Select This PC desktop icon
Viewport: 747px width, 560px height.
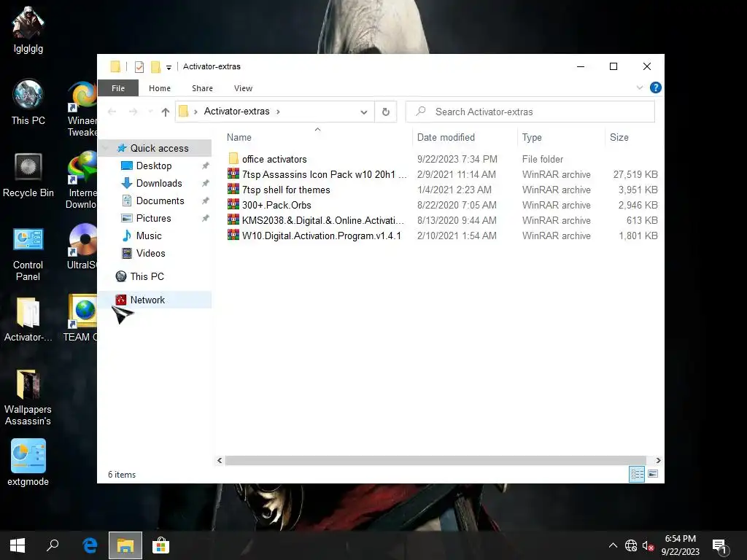tap(28, 102)
